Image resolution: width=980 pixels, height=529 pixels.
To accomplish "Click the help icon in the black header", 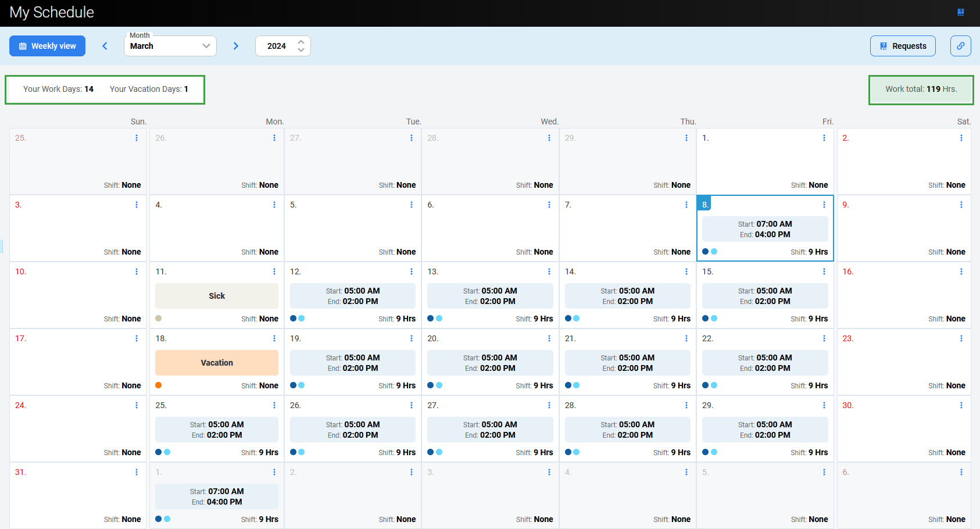I will click(x=960, y=12).
